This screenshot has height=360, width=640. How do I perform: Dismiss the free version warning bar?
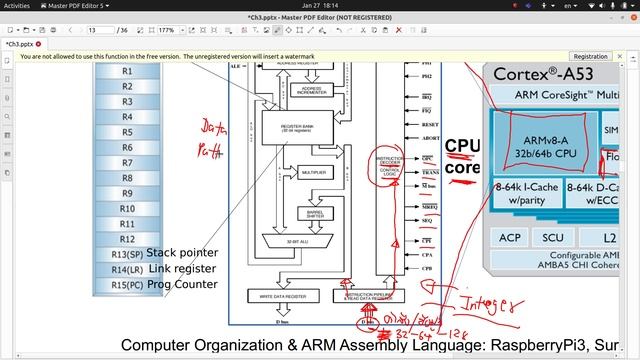[x=620, y=56]
